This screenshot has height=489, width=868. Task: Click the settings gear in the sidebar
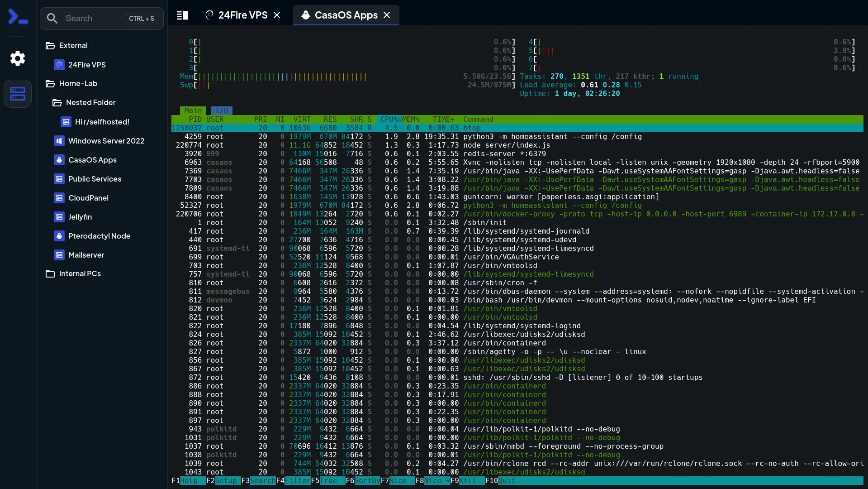point(18,58)
